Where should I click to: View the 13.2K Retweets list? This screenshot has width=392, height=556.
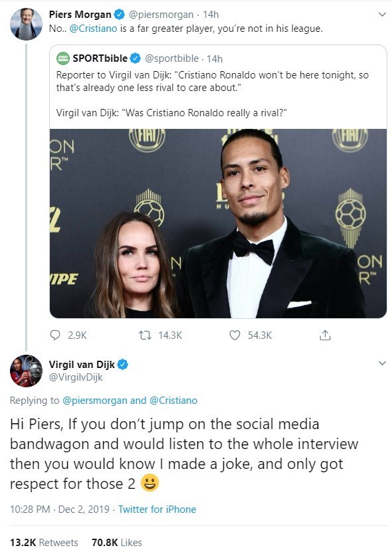44,543
